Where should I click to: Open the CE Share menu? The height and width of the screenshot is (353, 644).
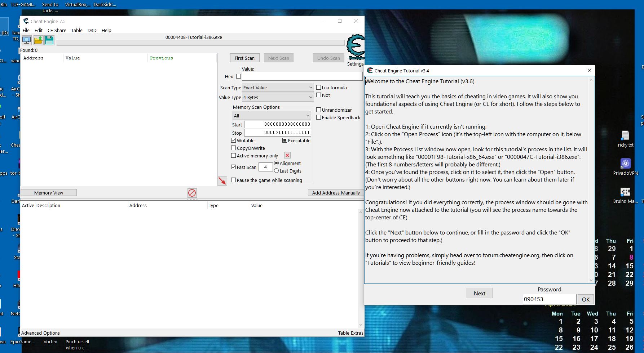click(57, 31)
